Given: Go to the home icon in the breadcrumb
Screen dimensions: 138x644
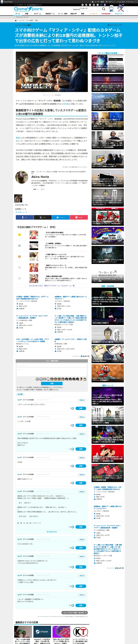Looking at the screenshot, I should (x=16, y=21).
